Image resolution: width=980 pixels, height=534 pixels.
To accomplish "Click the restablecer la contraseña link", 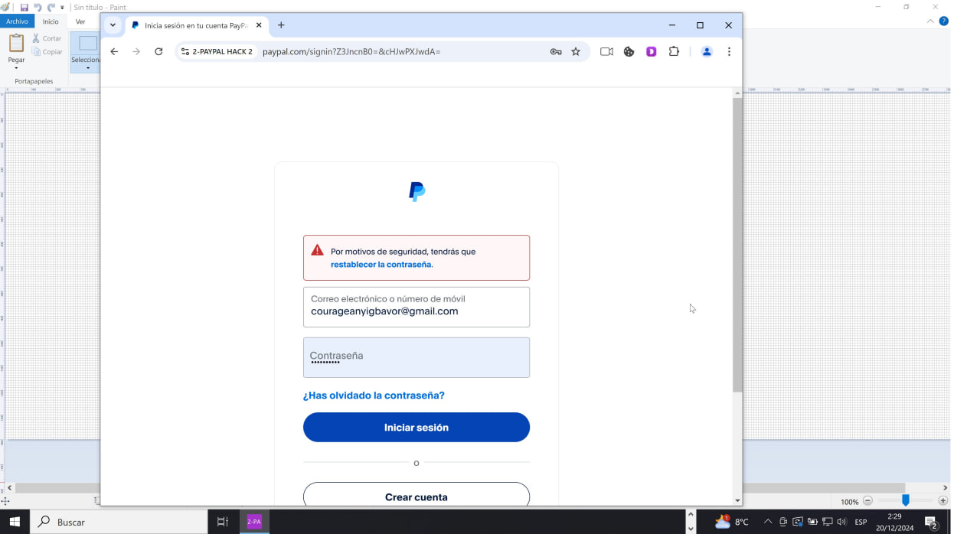I will coord(381,265).
